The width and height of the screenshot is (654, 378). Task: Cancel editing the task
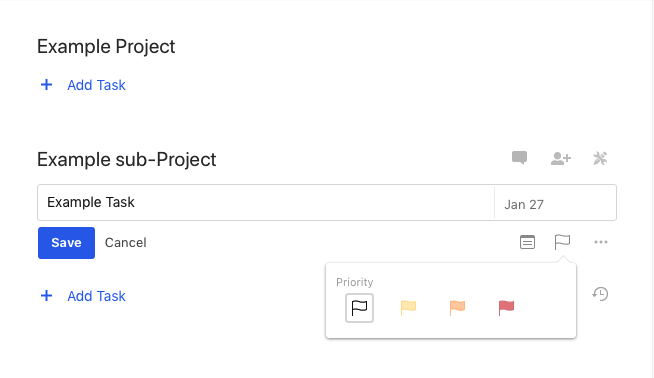(x=126, y=243)
